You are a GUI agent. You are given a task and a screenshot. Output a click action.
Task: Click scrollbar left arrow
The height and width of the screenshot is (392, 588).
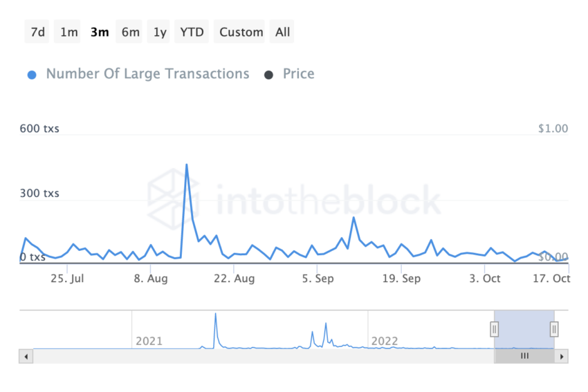click(x=26, y=357)
